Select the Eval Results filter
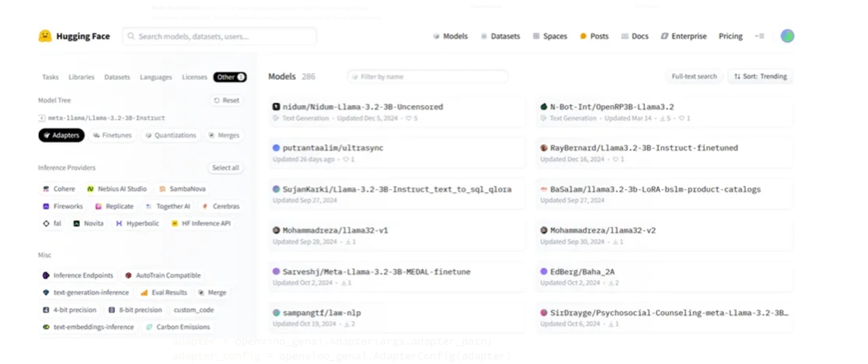This screenshot has width=868, height=364. tap(164, 292)
